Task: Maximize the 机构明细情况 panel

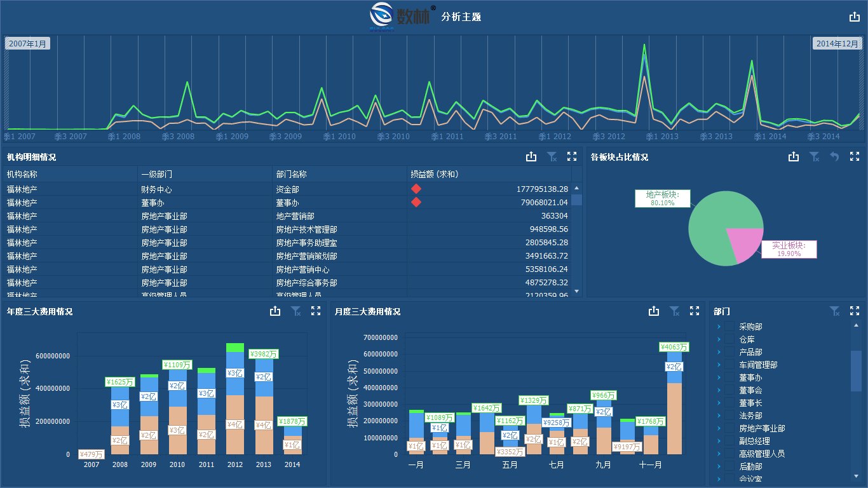Action: pyautogui.click(x=572, y=156)
